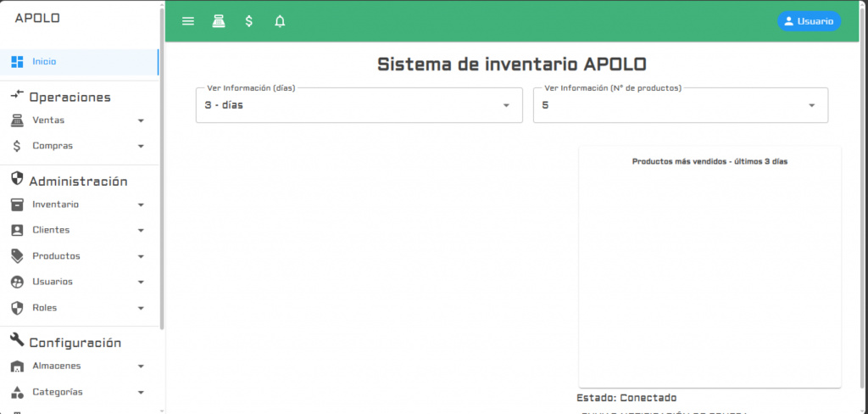Open the Ventas sidebar menu
868x414 pixels.
pyautogui.click(x=48, y=120)
